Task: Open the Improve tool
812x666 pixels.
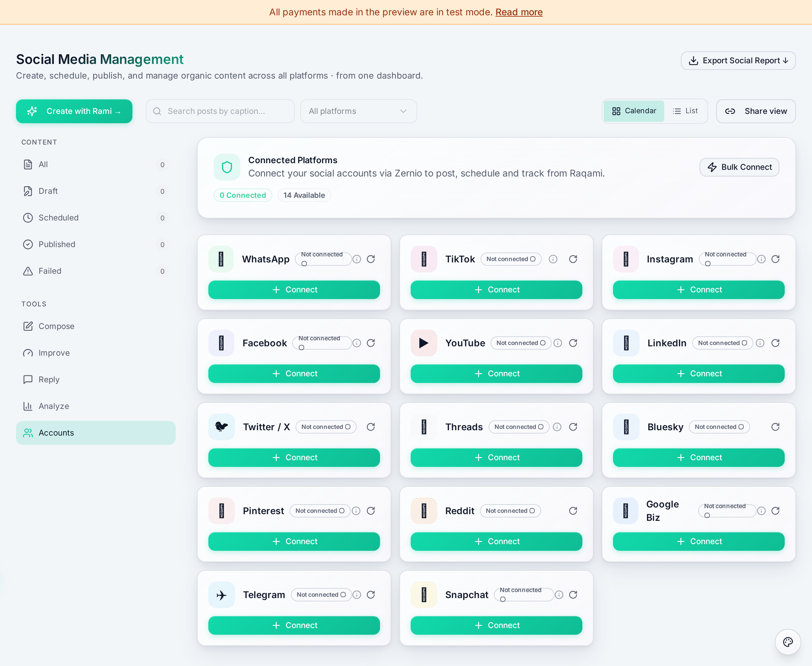Action: coord(96,353)
